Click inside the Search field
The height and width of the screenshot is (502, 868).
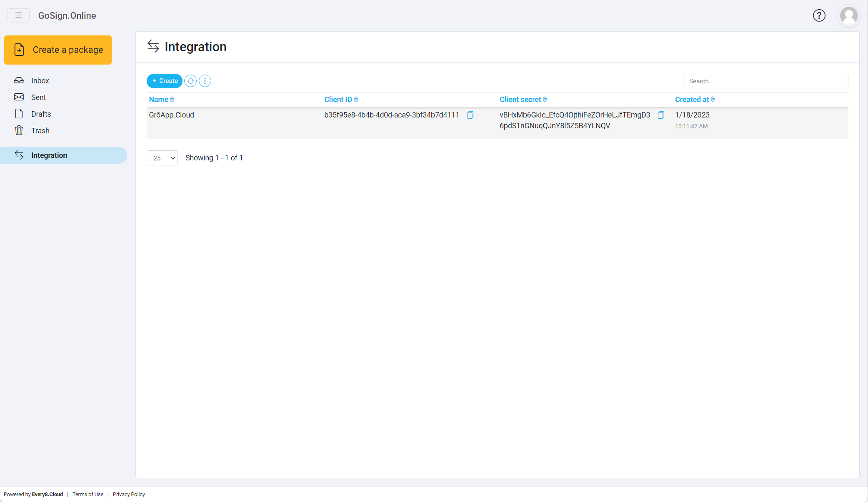tap(766, 81)
